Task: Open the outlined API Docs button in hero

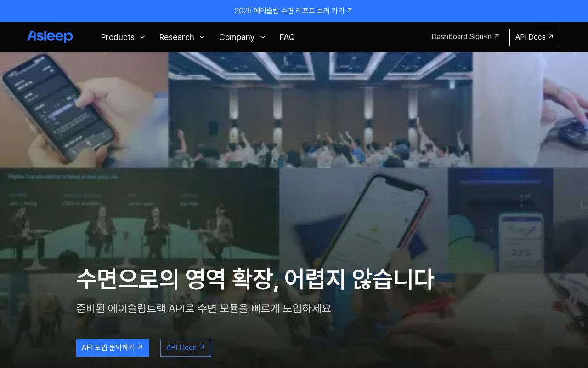Action: pos(186,348)
